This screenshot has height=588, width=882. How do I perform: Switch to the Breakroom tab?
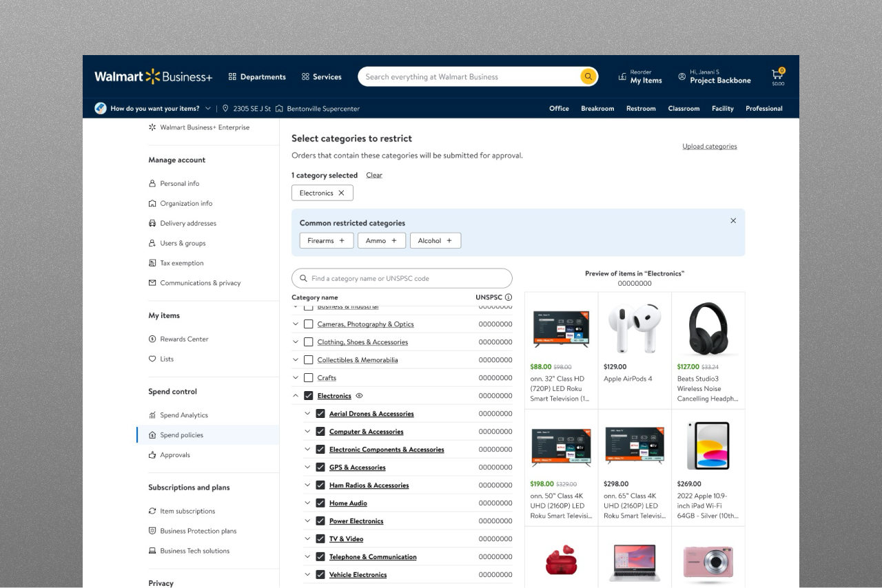[597, 108]
